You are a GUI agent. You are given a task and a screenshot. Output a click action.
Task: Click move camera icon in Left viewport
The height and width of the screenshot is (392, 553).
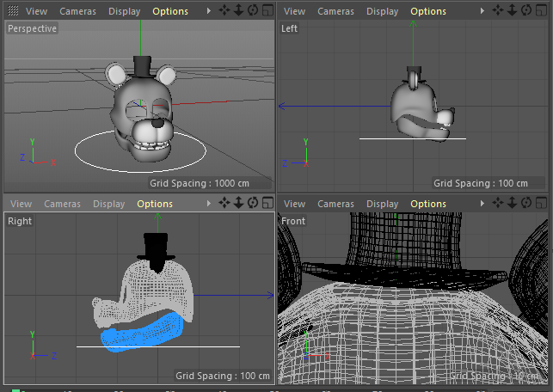pyautogui.click(x=498, y=10)
